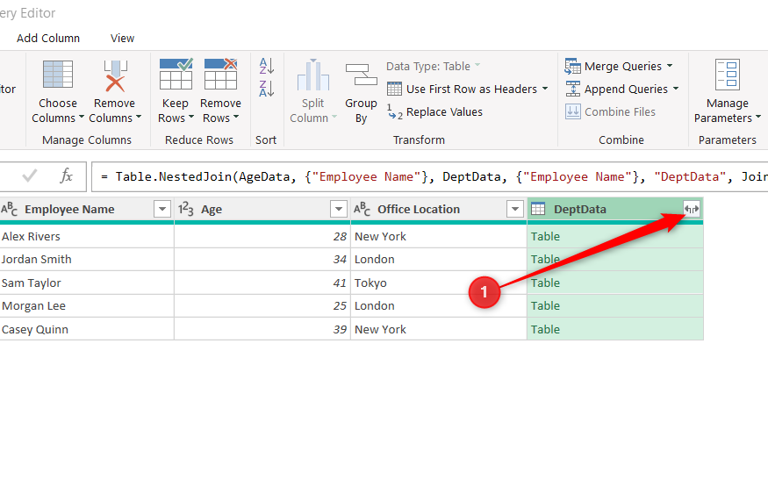This screenshot has height=494, width=768.
Task: Open the Age column filter dropdown
Action: point(338,209)
